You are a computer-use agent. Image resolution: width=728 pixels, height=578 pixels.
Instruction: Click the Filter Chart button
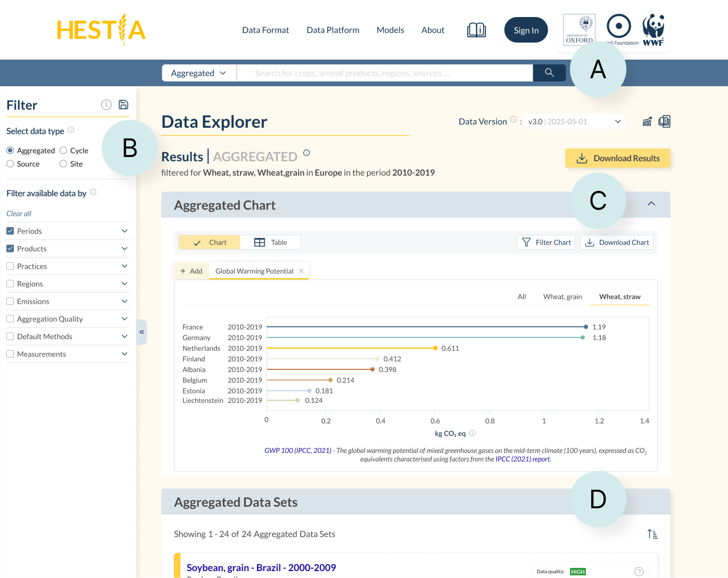(x=546, y=242)
